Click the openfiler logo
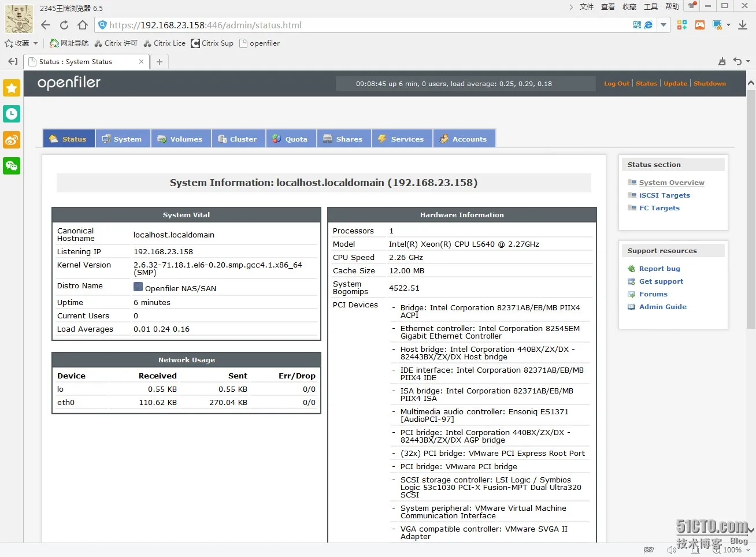 69,83
